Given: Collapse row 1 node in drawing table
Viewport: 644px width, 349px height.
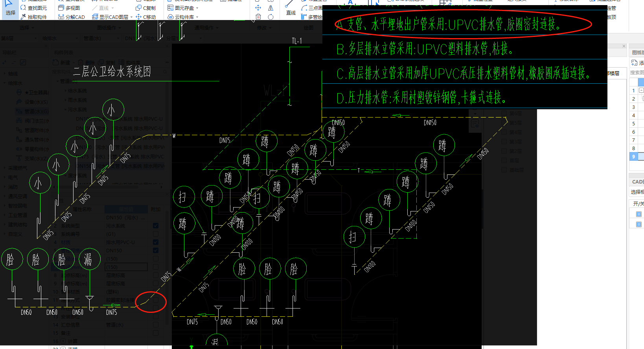Looking at the screenshot, I should [x=641, y=90].
